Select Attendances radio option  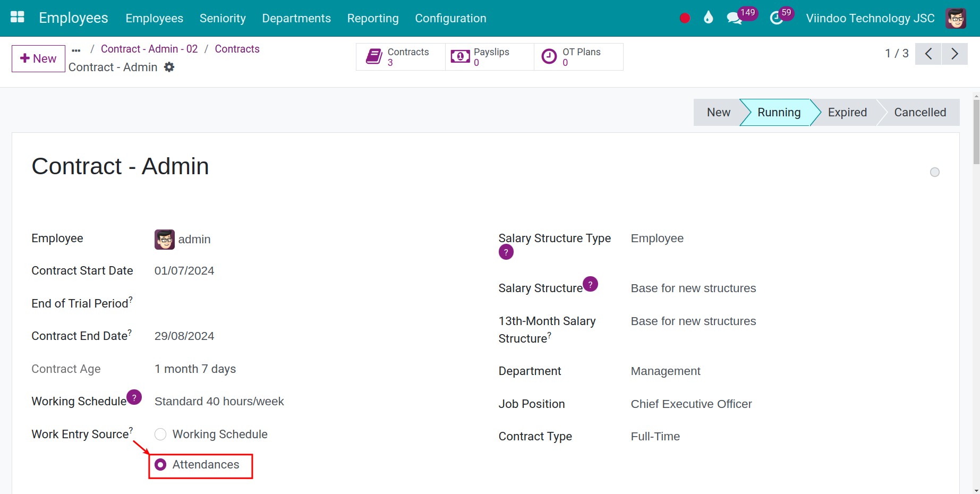tap(160, 465)
